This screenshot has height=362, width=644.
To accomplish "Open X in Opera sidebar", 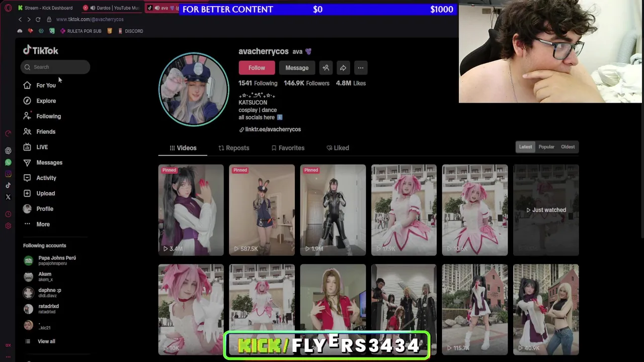I will click(x=8, y=197).
